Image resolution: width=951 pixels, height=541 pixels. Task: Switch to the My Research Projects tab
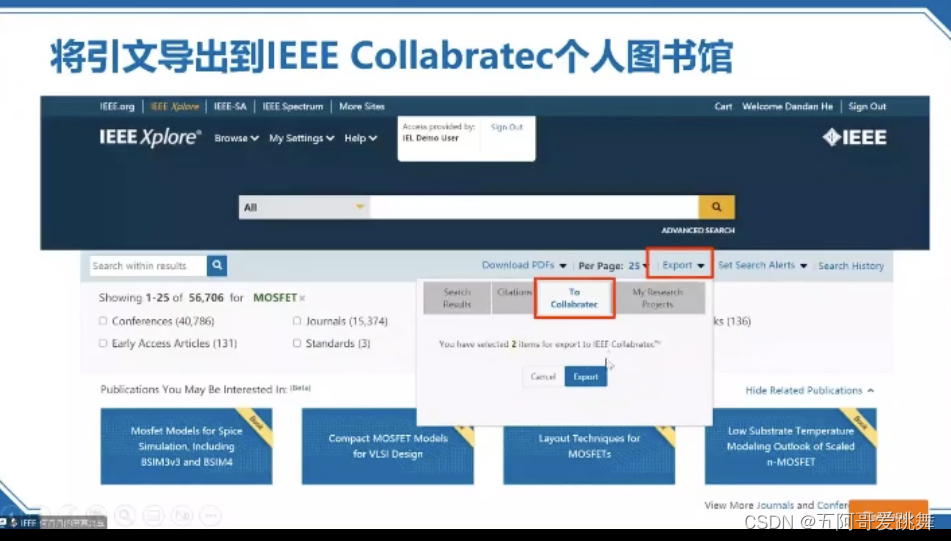click(658, 298)
